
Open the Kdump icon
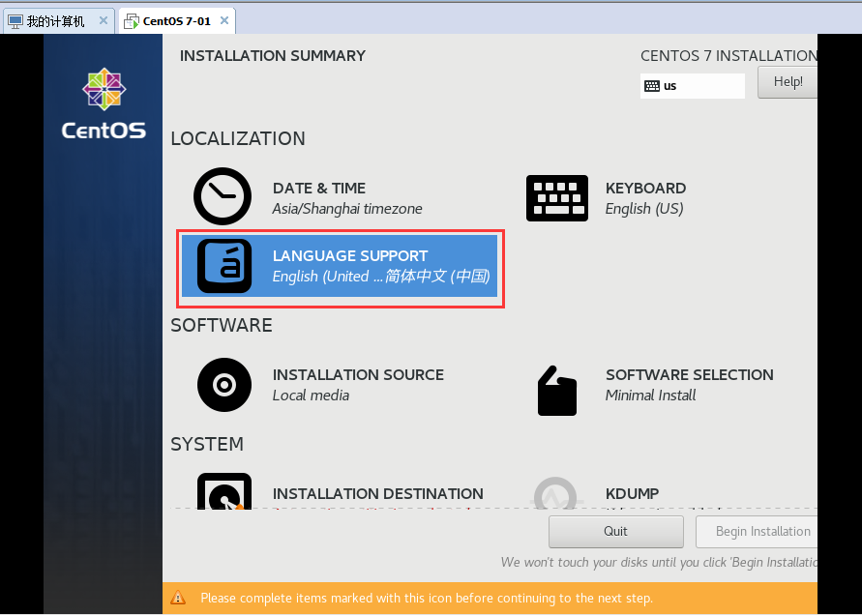point(555,492)
